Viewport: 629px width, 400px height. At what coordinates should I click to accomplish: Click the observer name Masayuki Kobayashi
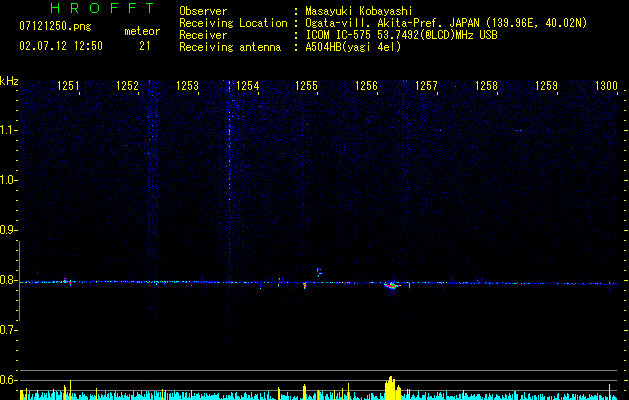click(359, 11)
